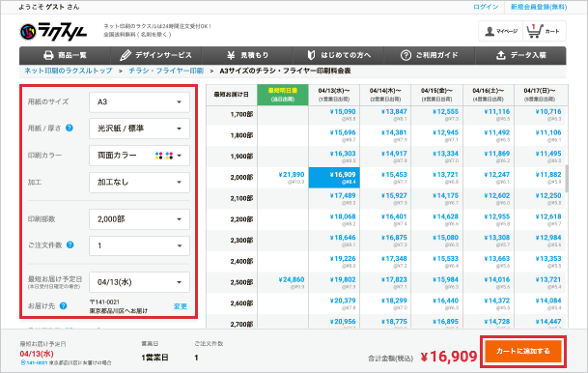Screen dimensions: 588x373
Task: Click the beginner mark icon for はじめての方へ
Action: point(311,55)
